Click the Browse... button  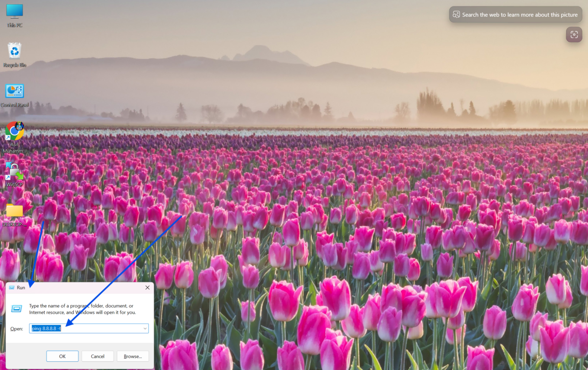pyautogui.click(x=132, y=356)
